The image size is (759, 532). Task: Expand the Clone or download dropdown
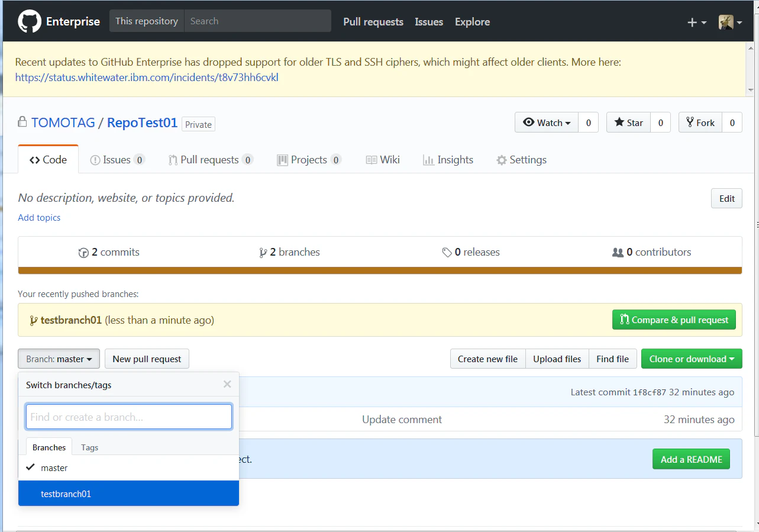(692, 359)
